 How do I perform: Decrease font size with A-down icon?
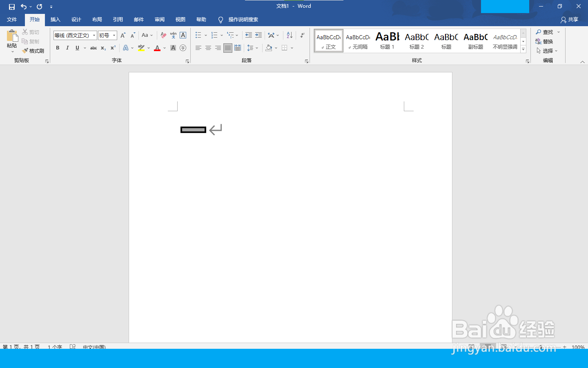pos(133,35)
